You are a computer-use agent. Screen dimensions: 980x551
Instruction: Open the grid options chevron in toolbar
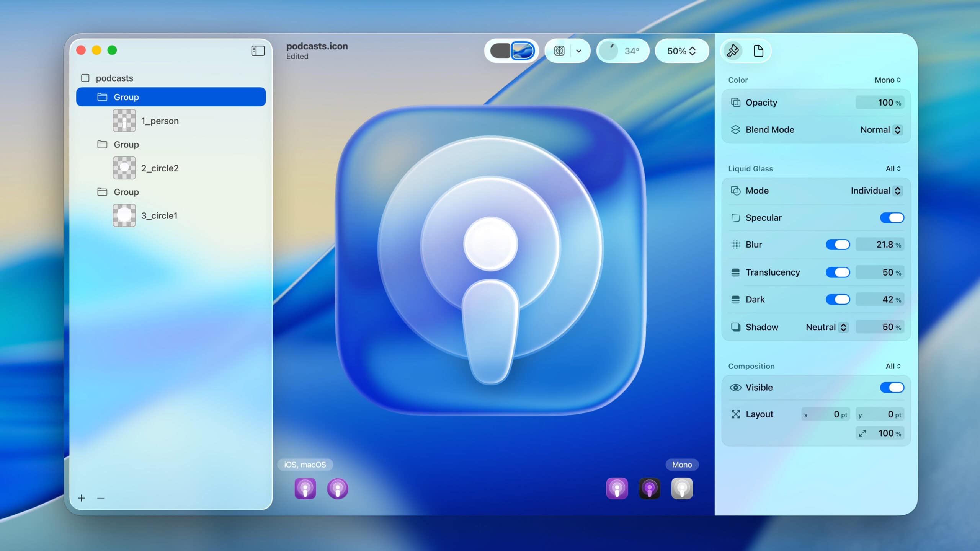(579, 51)
